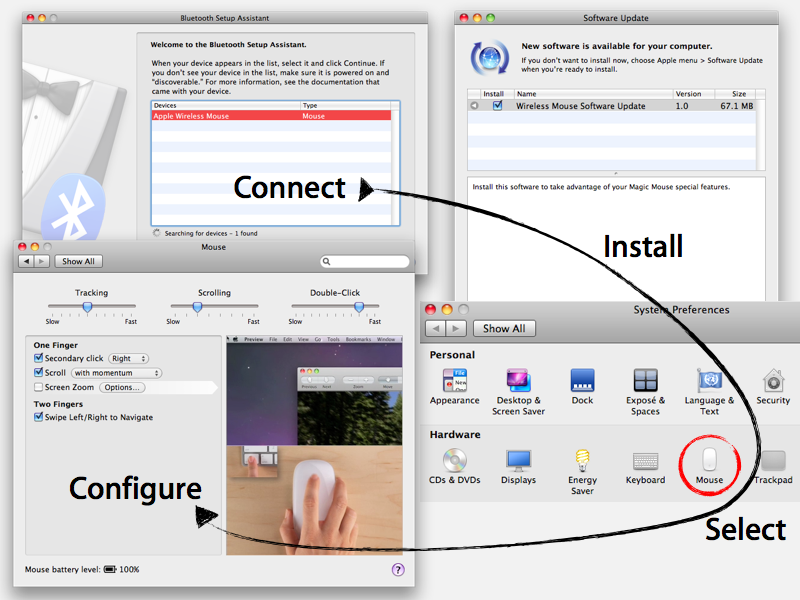
Task: Select the Wireless Mouse Software Update name
Action: [x=581, y=106]
